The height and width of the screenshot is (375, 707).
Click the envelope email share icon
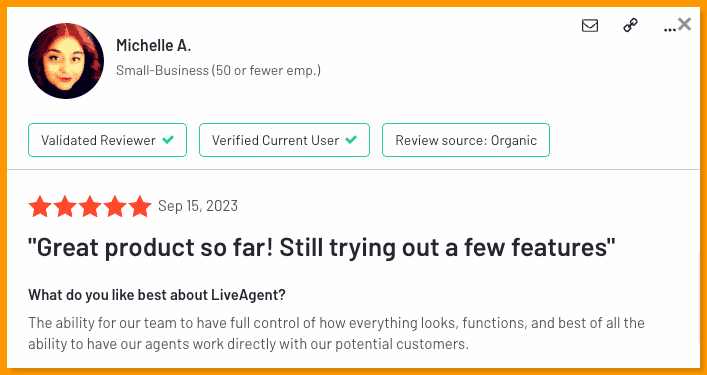(590, 26)
